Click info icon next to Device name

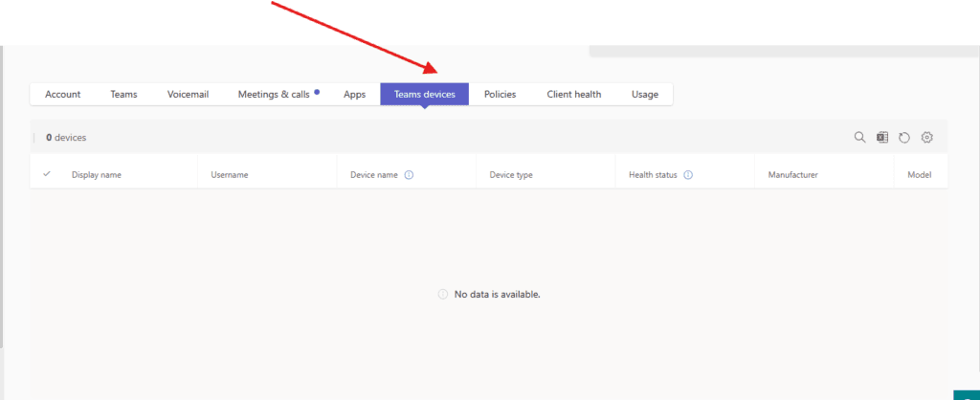409,175
